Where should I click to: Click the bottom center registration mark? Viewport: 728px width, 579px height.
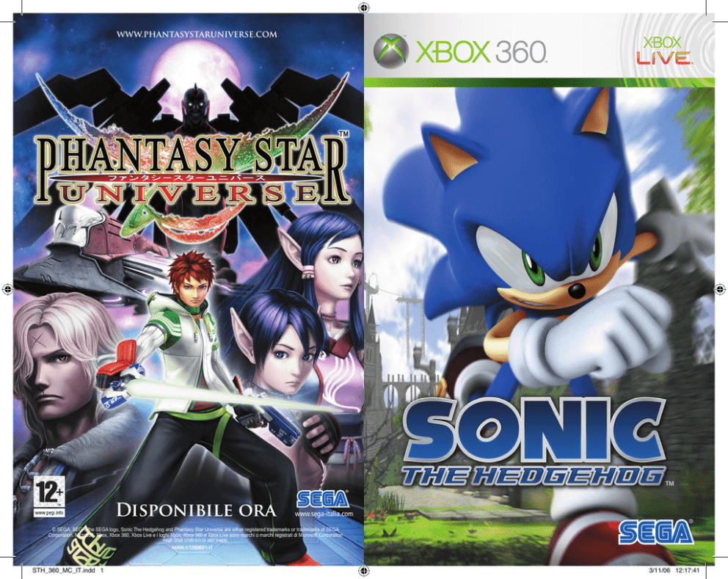coord(364,571)
